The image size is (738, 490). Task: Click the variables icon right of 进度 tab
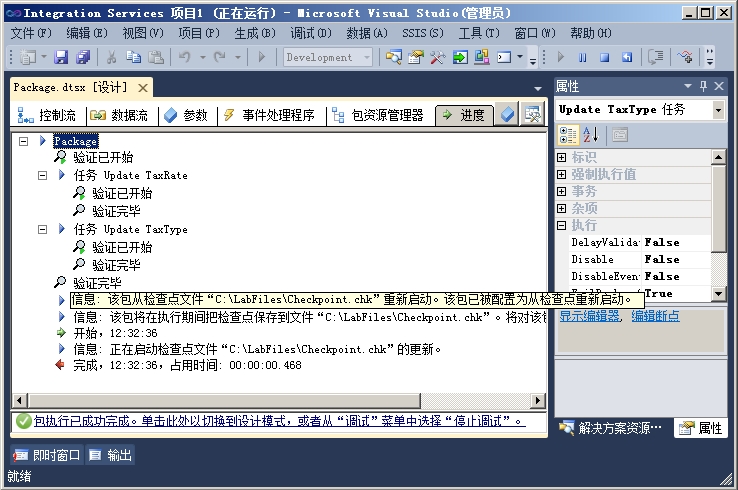532,114
